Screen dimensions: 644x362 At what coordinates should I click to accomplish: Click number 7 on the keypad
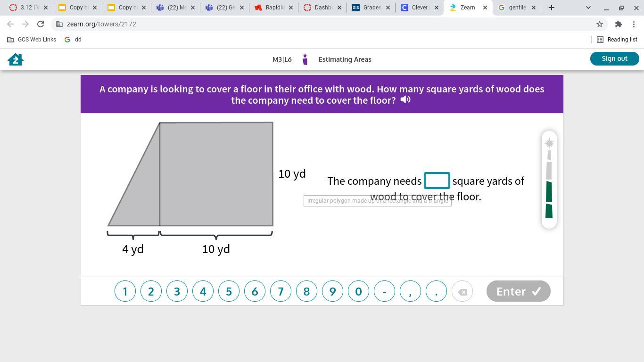pyautogui.click(x=281, y=292)
